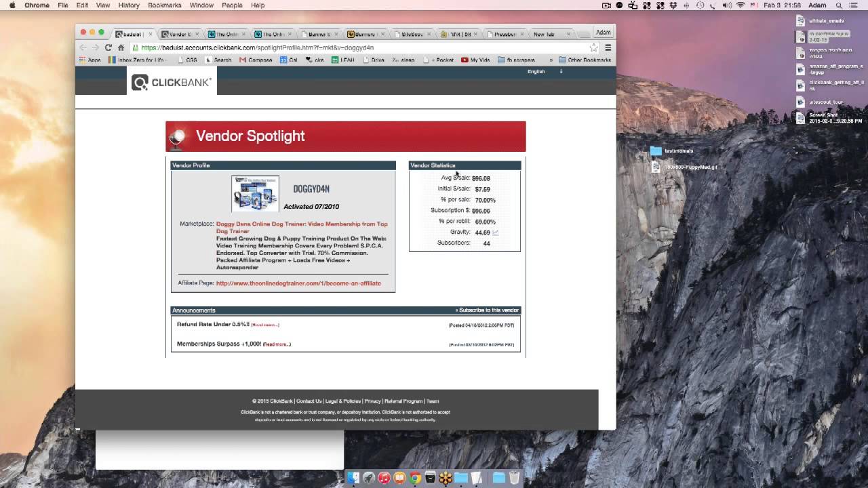Open the Edit menu
The image size is (868, 488).
point(82,5)
